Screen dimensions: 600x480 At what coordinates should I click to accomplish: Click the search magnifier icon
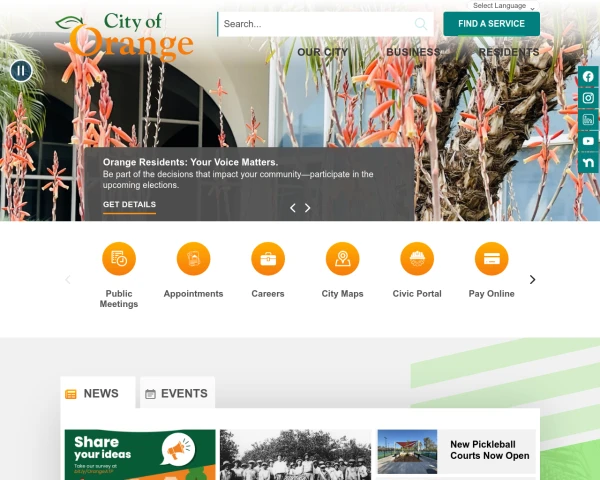tap(421, 24)
